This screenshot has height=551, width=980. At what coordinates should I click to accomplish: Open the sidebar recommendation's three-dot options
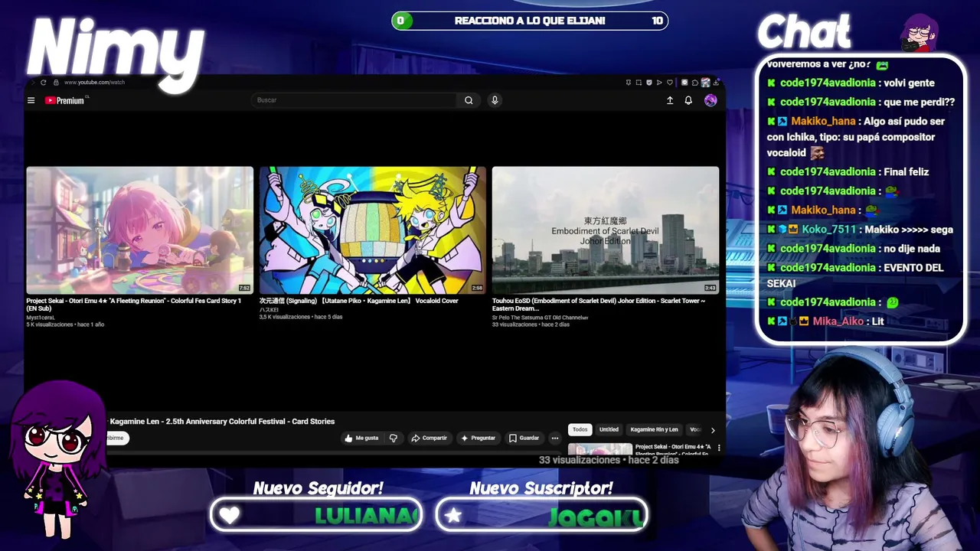719,448
